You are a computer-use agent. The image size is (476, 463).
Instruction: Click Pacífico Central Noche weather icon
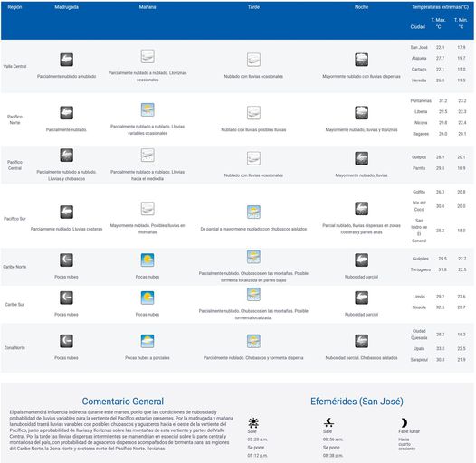361,158
